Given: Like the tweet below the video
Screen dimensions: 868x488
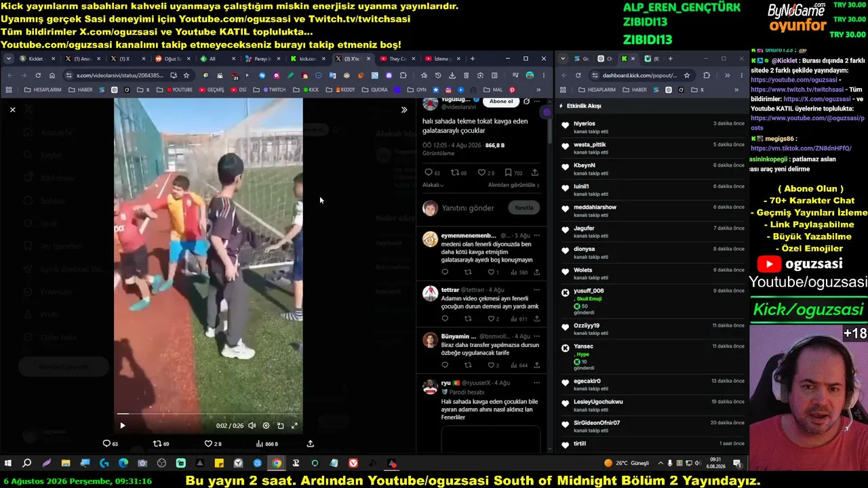Looking at the screenshot, I should pos(213,444).
